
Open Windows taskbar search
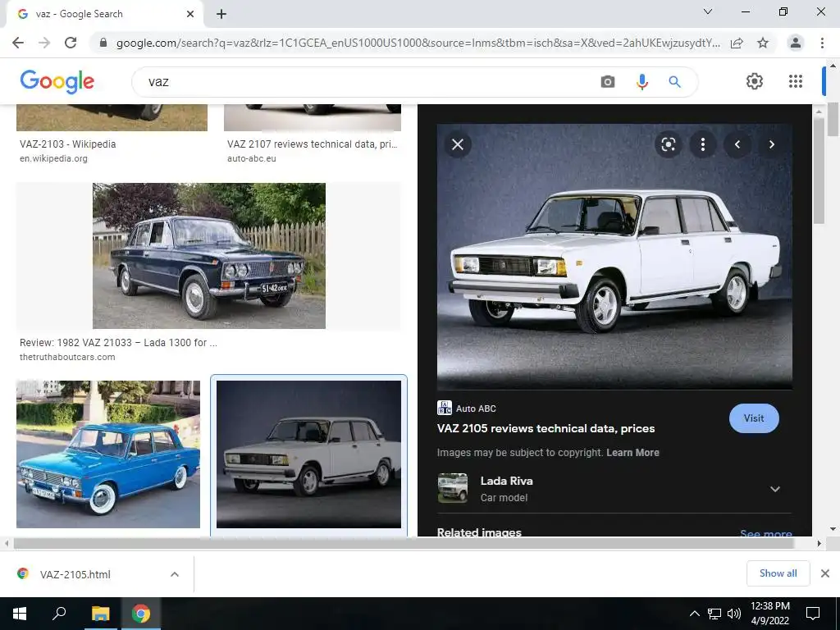59,614
